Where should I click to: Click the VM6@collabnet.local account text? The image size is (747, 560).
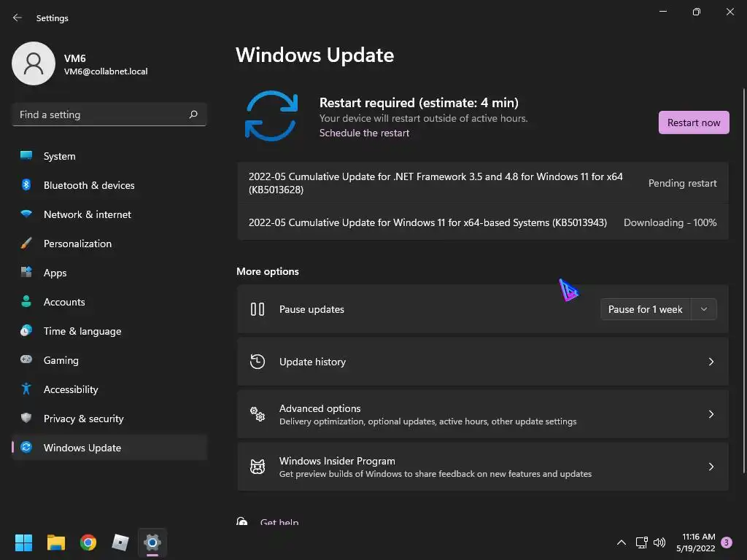coord(106,71)
